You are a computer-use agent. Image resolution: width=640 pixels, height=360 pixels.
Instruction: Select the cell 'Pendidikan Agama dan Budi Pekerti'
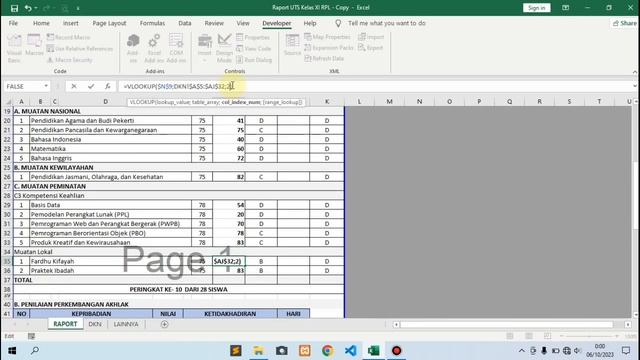110,121
